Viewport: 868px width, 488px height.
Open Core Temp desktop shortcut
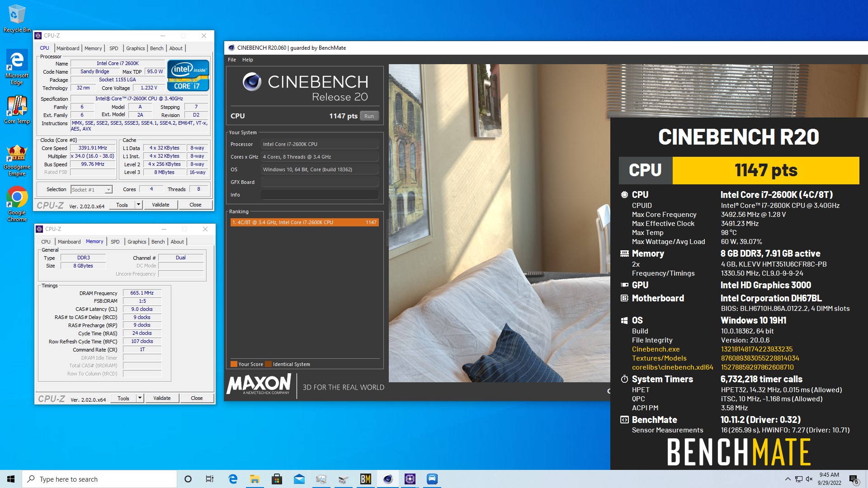[17, 110]
